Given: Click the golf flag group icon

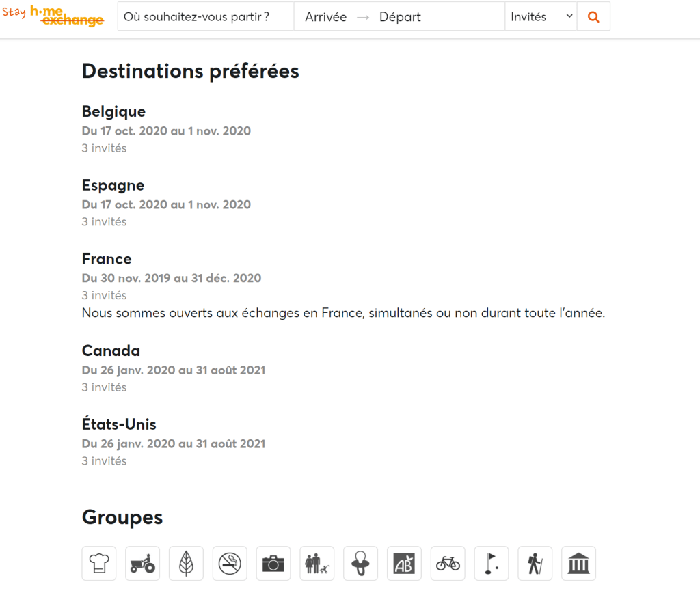Looking at the screenshot, I should click(x=492, y=564).
